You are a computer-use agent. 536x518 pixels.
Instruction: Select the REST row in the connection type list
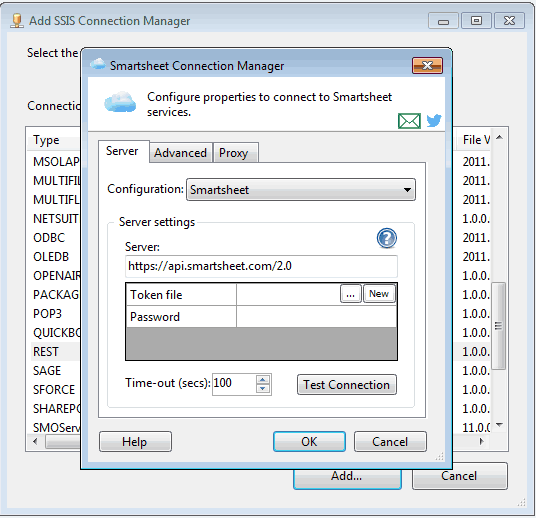56,351
